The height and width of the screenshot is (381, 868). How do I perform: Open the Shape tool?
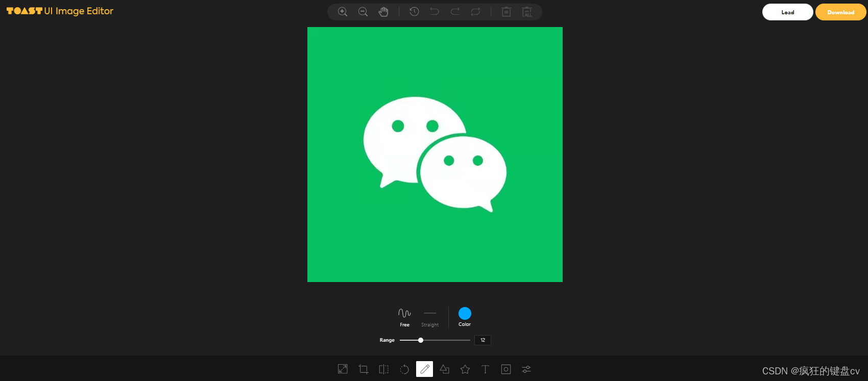pos(445,369)
